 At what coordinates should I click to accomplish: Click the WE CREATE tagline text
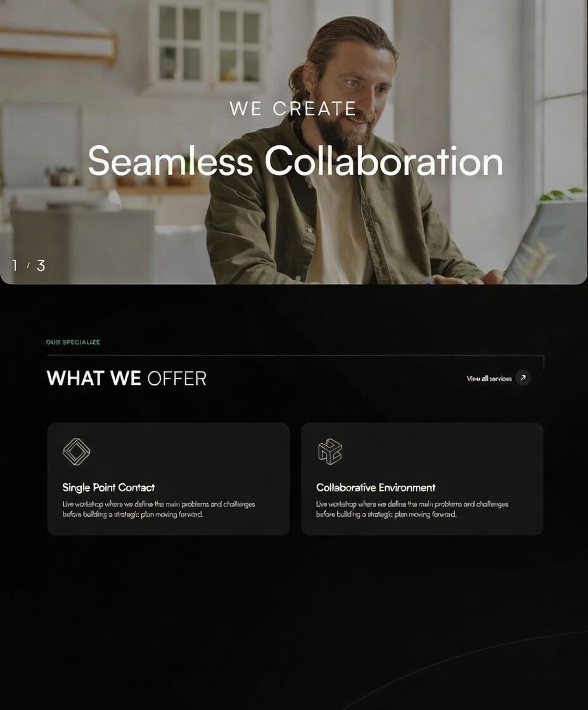click(x=292, y=108)
